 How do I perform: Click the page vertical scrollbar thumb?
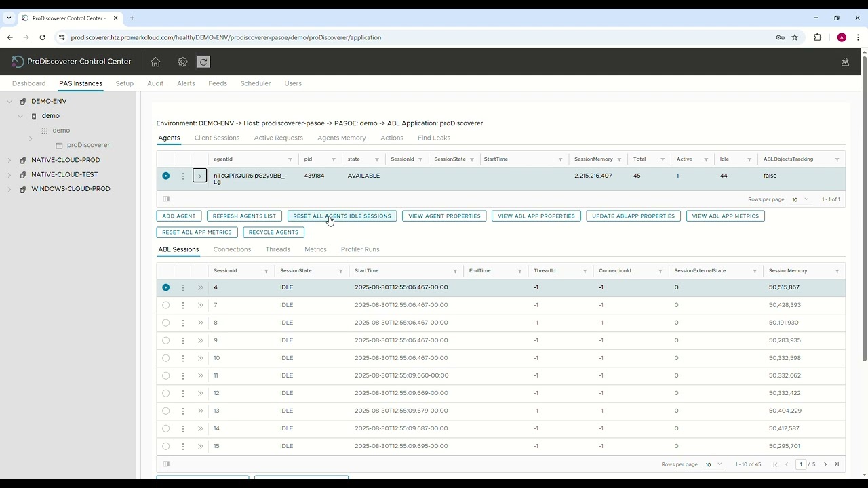tap(863, 210)
